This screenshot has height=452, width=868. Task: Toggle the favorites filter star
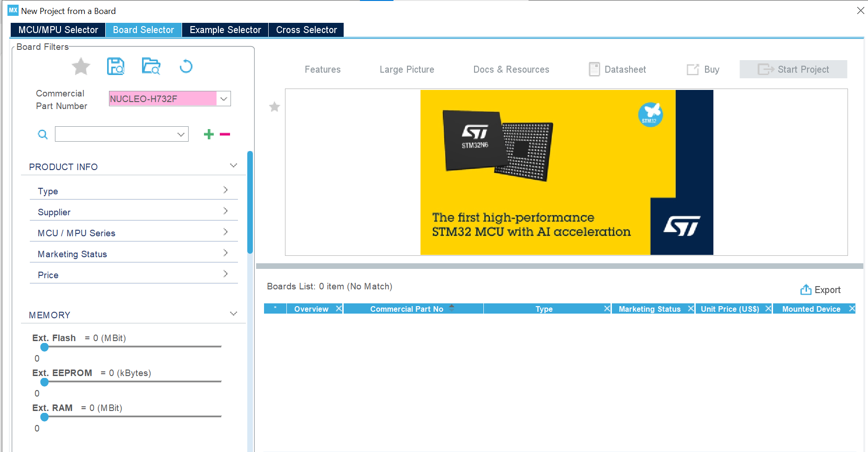pyautogui.click(x=81, y=66)
